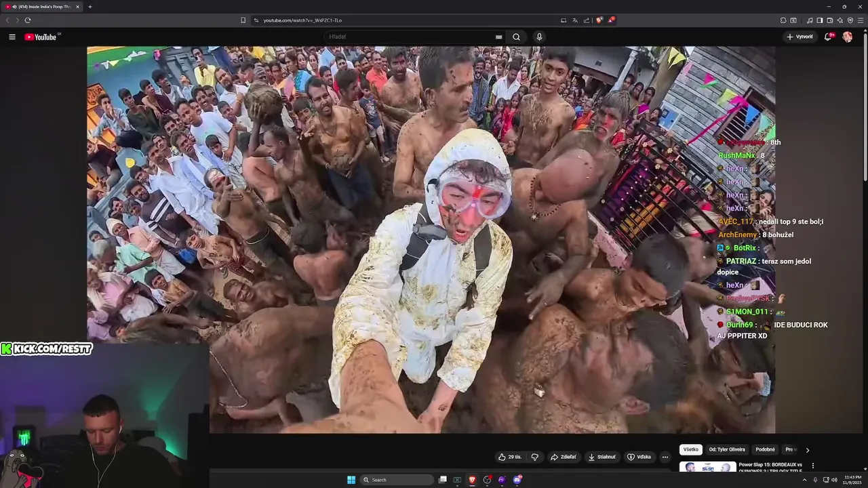Viewport: 868px width, 488px height.
Task: Open the Brave Wallet icon
Action: point(829,20)
